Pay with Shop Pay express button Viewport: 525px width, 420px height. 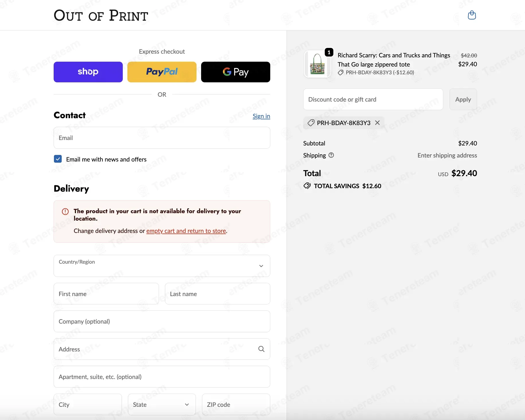(88, 72)
